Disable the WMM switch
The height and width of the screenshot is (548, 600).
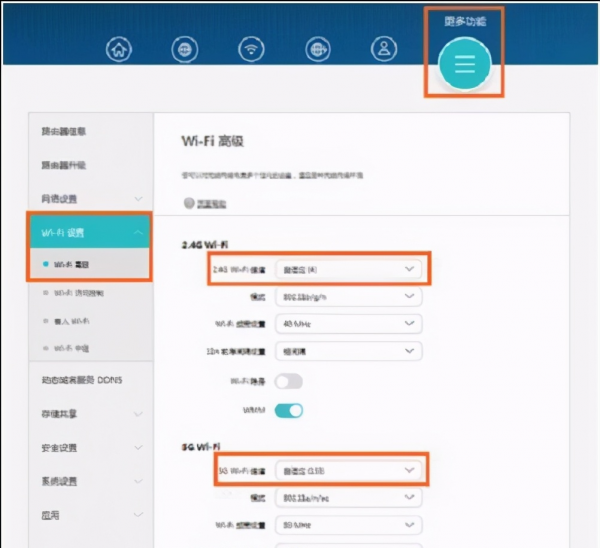[289, 411]
